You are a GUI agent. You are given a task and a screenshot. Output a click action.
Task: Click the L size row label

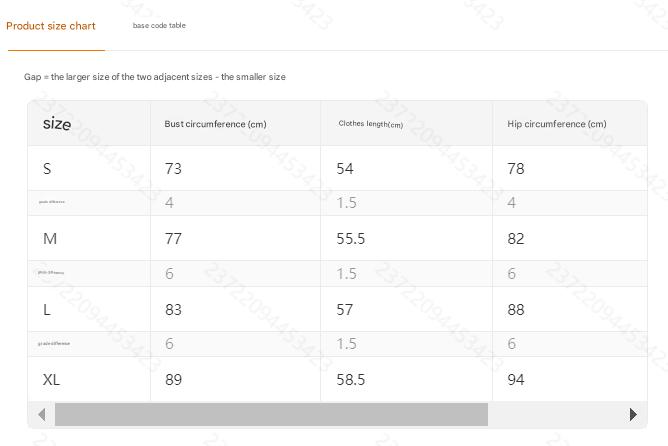(x=46, y=310)
